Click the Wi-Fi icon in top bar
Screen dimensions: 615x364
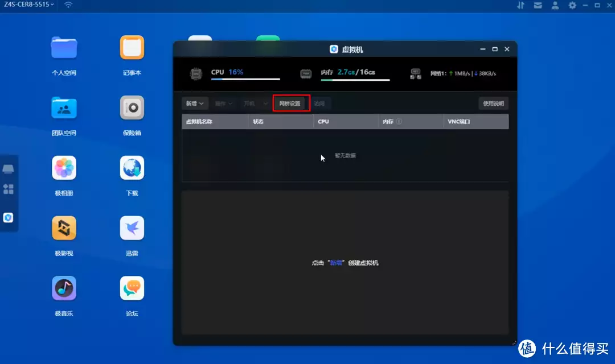point(68,5)
